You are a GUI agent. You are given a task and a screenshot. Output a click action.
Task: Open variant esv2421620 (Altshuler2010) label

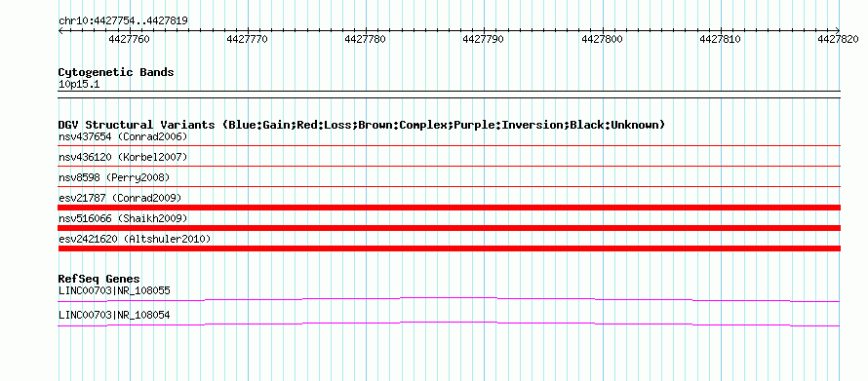tap(135, 239)
